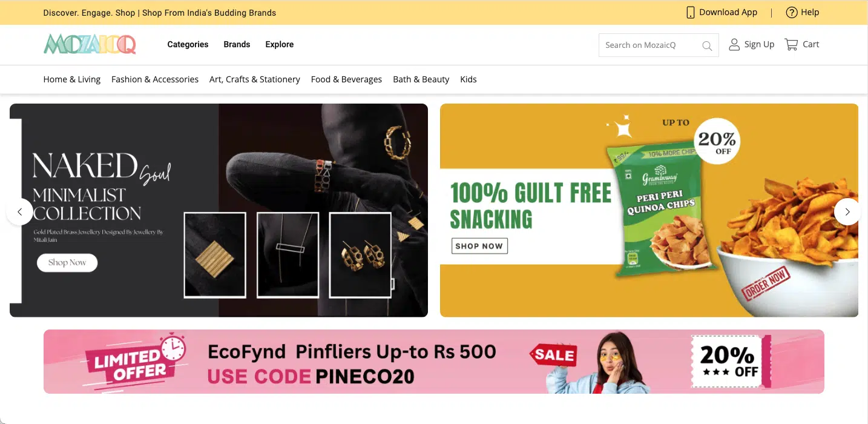The width and height of the screenshot is (868, 424).
Task: Open Food & Beverages category
Action: [346, 79]
